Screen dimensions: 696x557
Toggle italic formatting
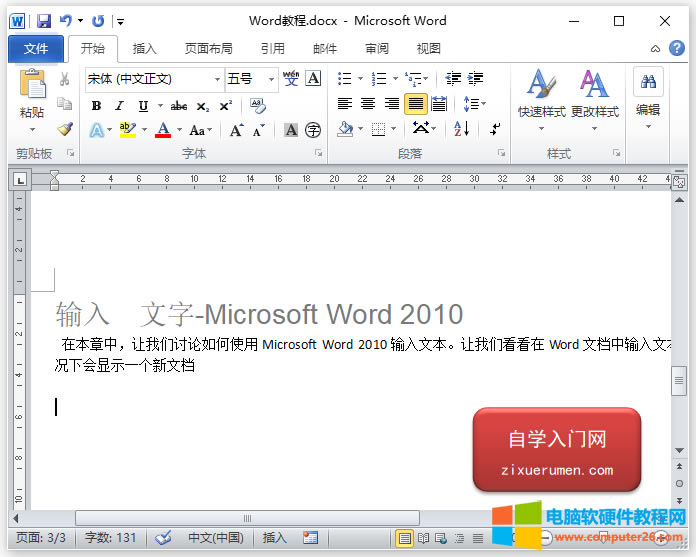(x=119, y=105)
